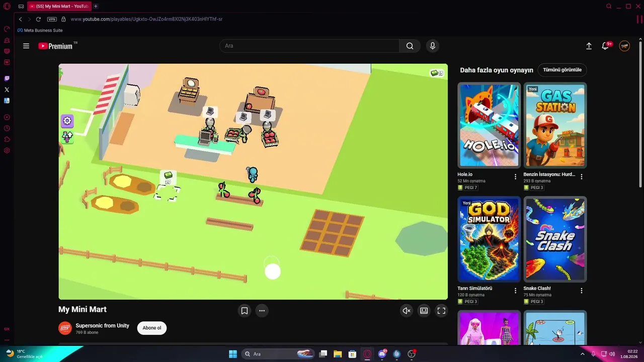Screen dimensions: 644x362
Task: Open YouTube notifications bell
Action: (606, 46)
